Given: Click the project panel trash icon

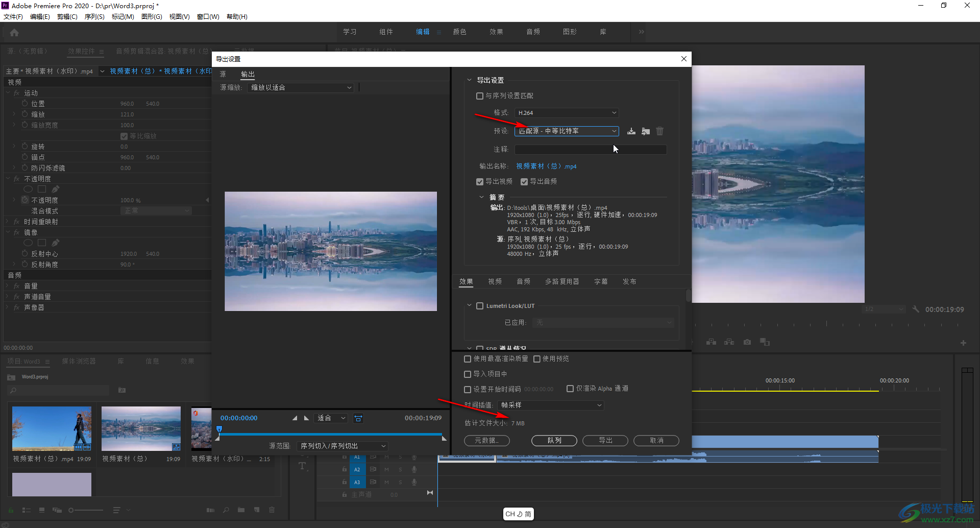Looking at the screenshot, I should click(x=272, y=510).
